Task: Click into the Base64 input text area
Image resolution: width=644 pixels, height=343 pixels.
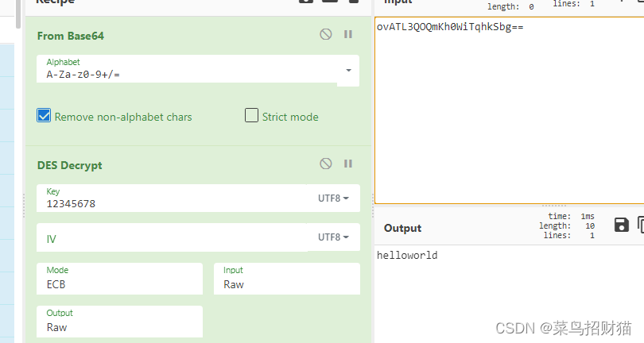Action: point(510,111)
